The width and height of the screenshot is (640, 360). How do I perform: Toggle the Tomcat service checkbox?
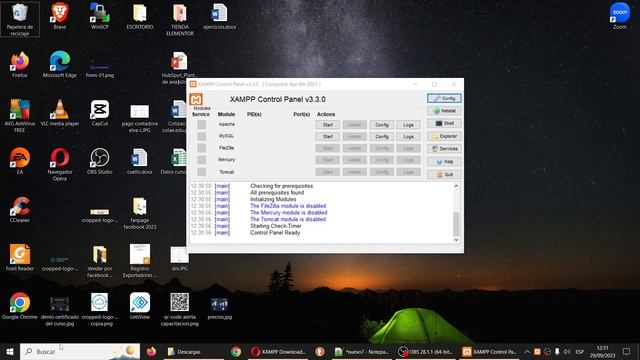(202, 172)
